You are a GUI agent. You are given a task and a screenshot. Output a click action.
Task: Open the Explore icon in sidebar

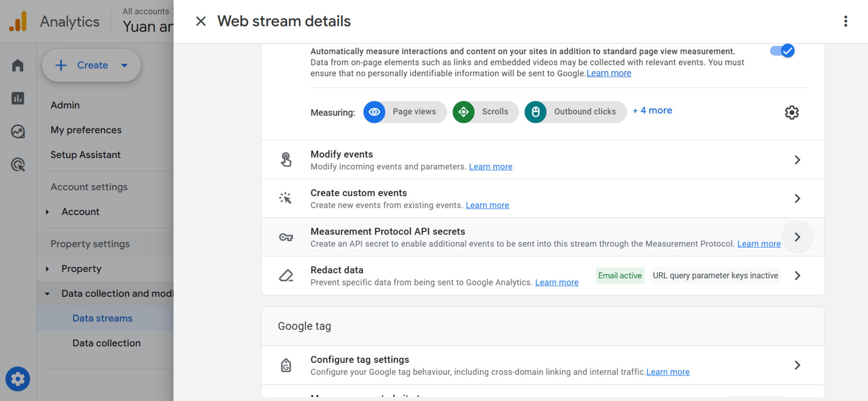pos(18,131)
